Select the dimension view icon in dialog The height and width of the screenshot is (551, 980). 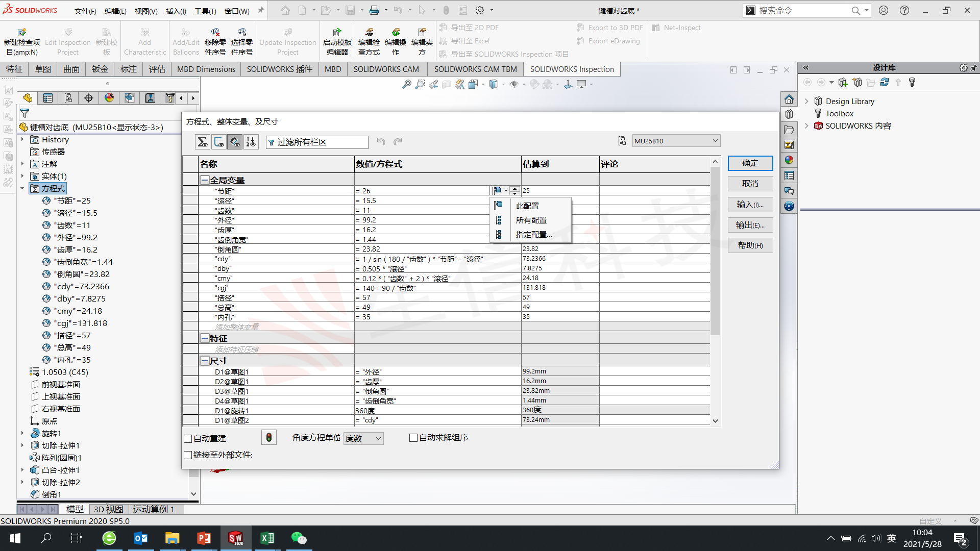point(235,142)
